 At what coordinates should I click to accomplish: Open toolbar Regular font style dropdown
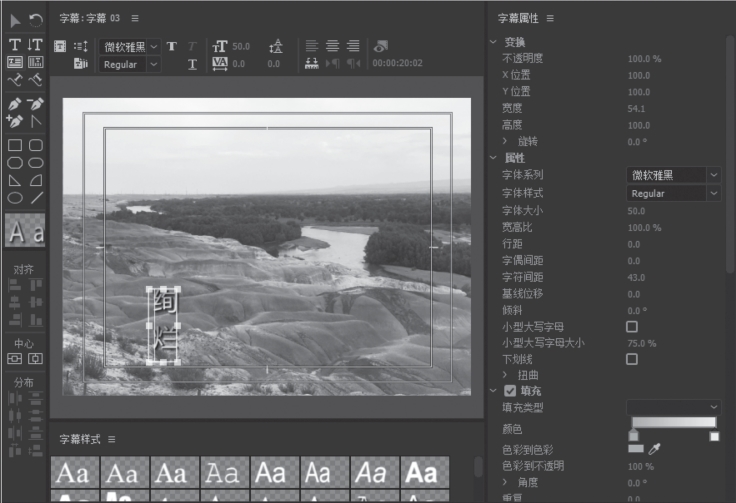(130, 64)
